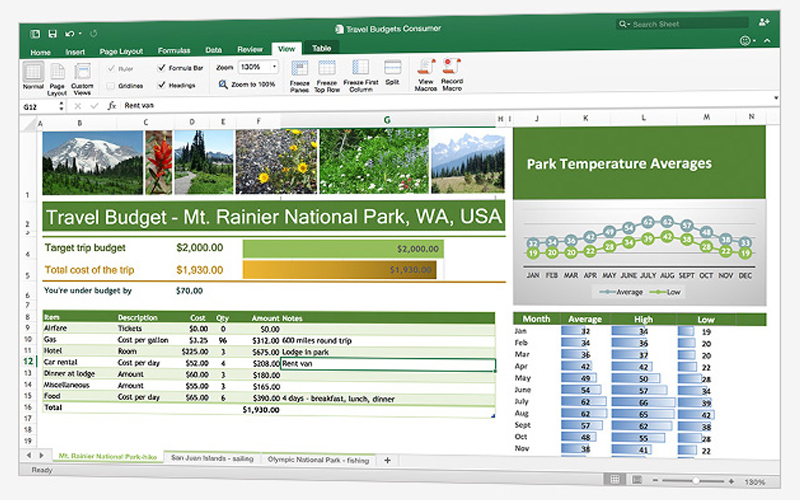The width and height of the screenshot is (800, 500).
Task: Cancel entry with the X icon
Action: tap(78, 106)
